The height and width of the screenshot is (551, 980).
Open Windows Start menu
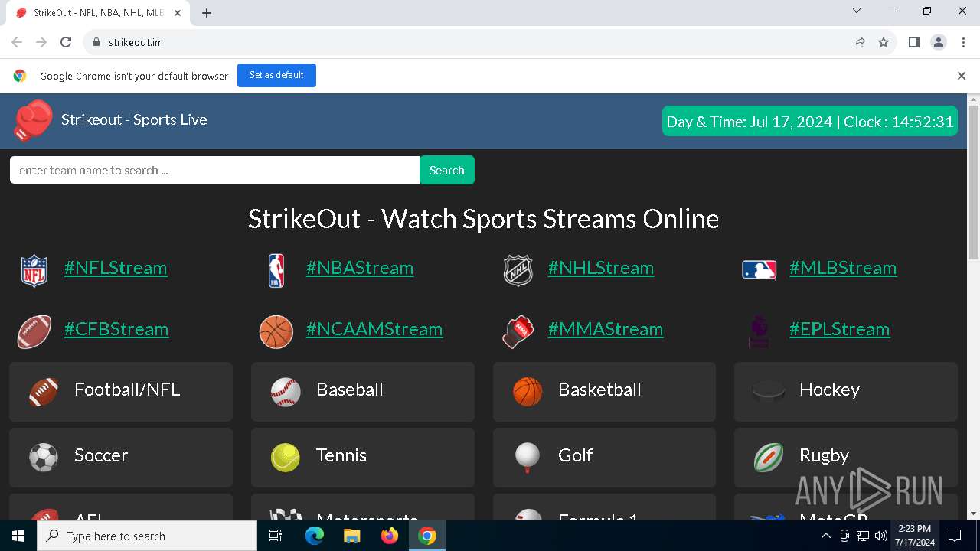coord(18,536)
